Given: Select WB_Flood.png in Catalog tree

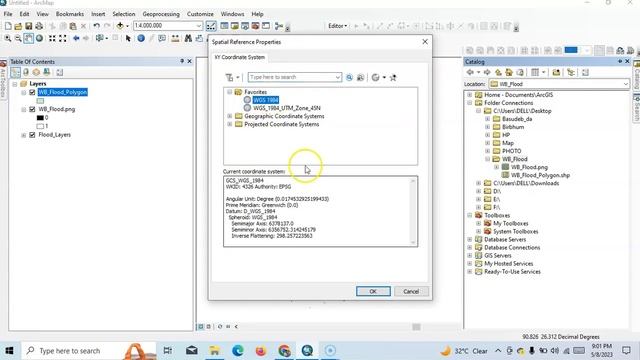Looking at the screenshot, I should coord(529,167).
